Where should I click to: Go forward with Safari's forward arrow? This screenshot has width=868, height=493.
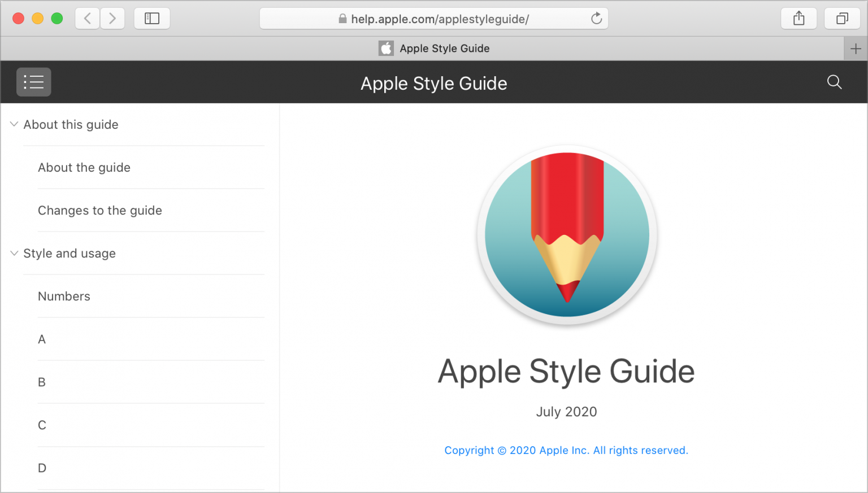pos(112,19)
